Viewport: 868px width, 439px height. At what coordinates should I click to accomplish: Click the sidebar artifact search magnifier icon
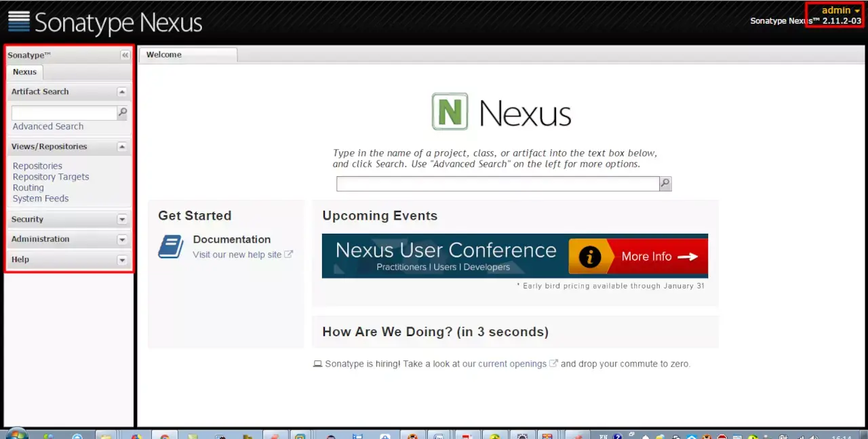[x=122, y=112]
